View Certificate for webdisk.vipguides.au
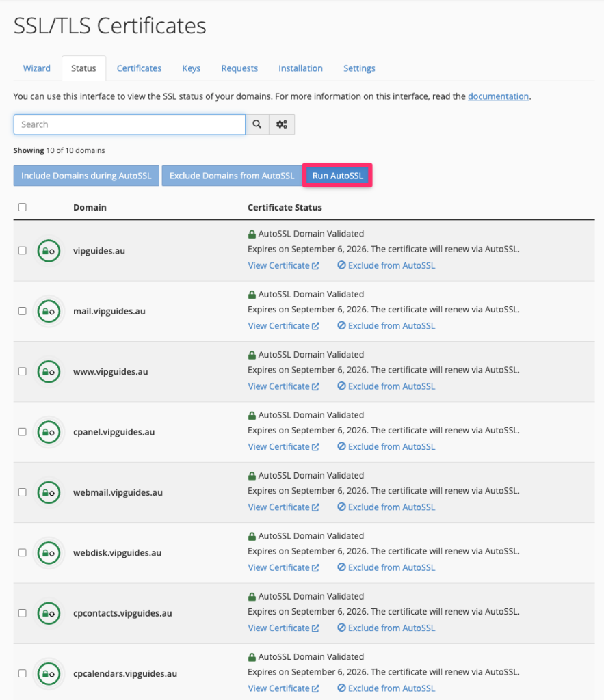This screenshot has width=604, height=700. 284,567
